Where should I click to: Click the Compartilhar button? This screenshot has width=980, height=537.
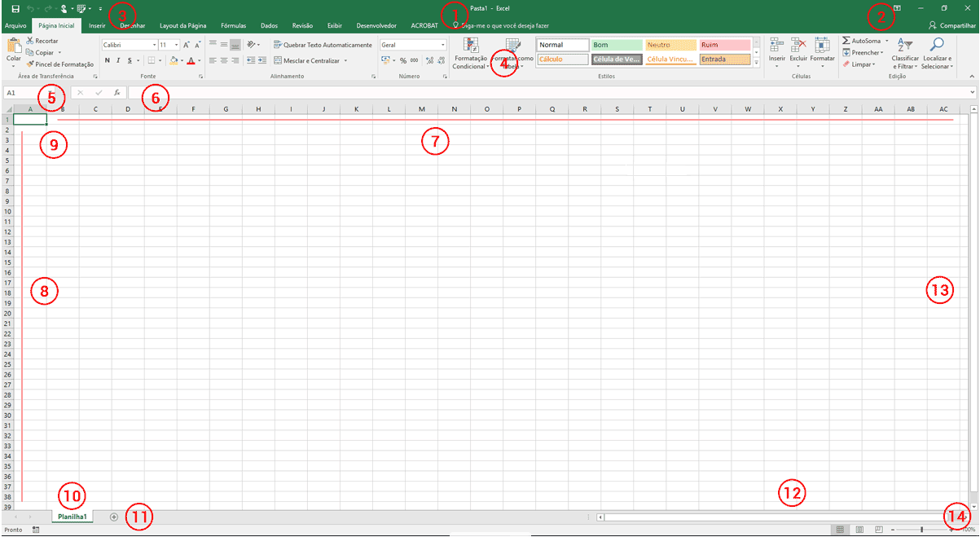click(x=951, y=25)
